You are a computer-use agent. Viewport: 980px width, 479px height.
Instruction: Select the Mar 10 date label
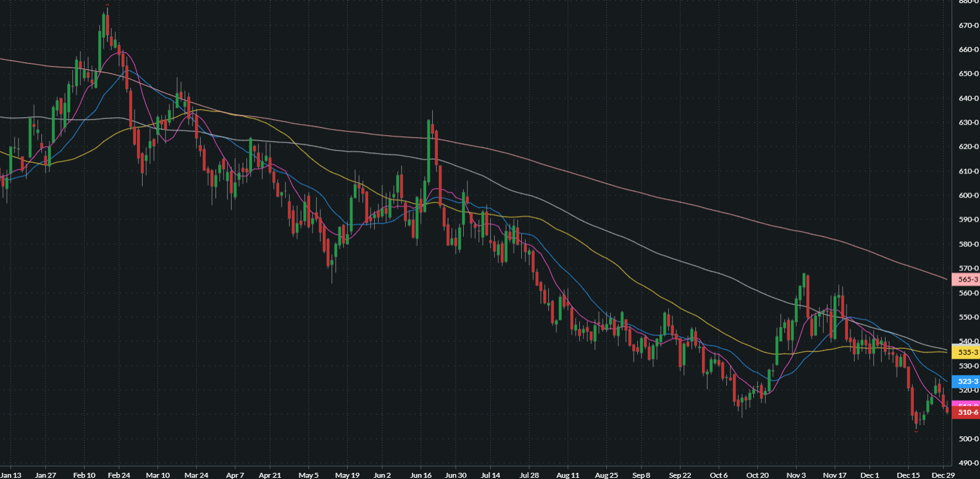point(157,475)
